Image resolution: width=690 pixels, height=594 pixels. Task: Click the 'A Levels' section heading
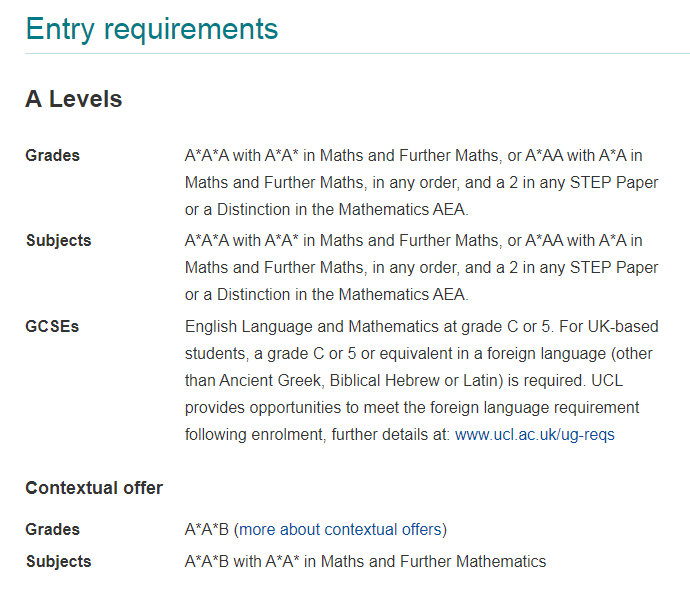pyautogui.click(x=74, y=100)
